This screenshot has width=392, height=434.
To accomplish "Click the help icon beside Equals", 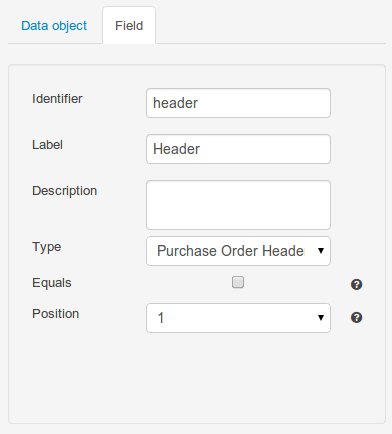I will coord(356,284).
